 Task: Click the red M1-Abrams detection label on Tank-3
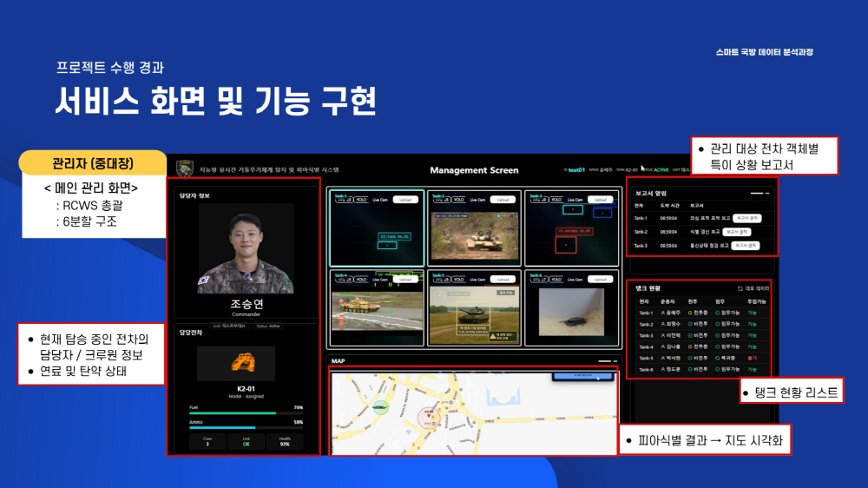tap(575, 231)
